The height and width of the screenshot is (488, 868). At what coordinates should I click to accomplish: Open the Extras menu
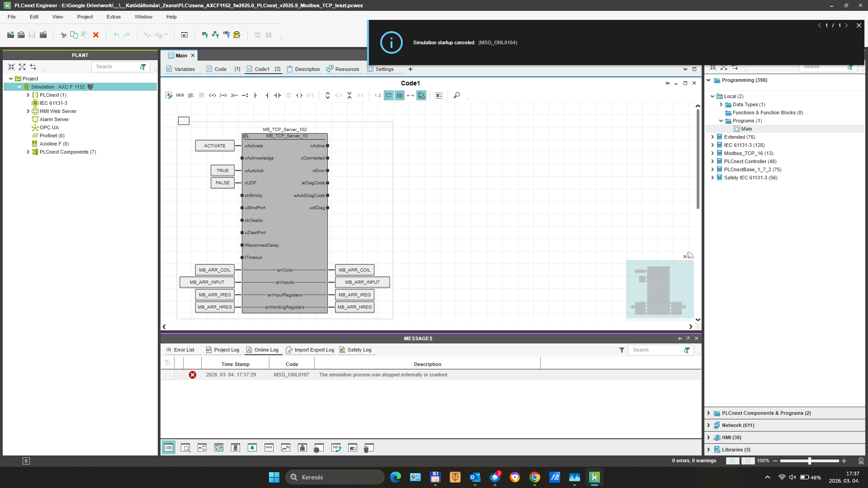[x=113, y=17]
